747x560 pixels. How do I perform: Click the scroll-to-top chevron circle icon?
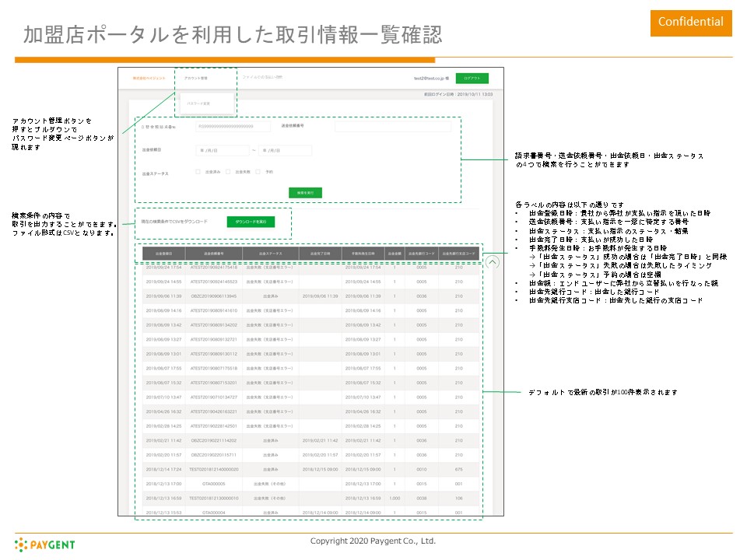492,262
